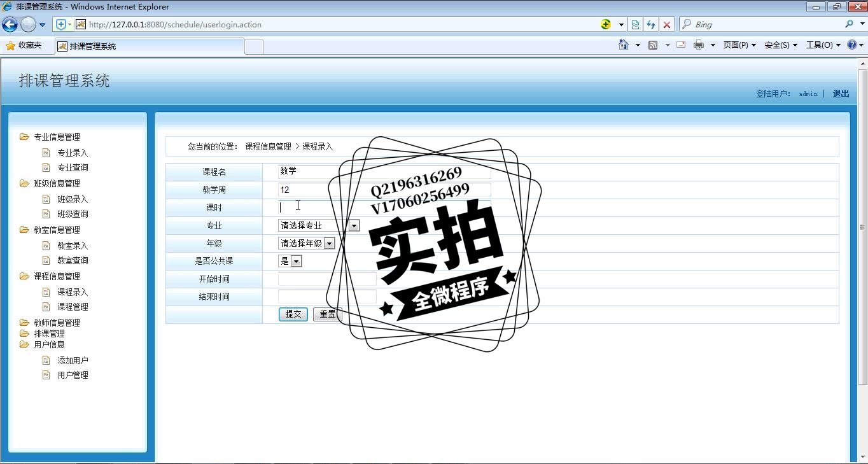Click the 重置 reset button
The width and height of the screenshot is (868, 464).
327,314
